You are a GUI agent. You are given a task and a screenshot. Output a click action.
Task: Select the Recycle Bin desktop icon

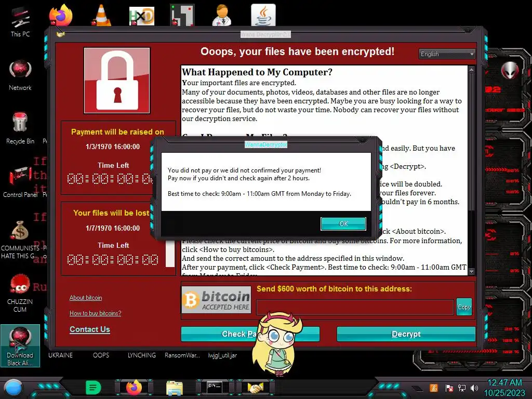tap(20, 128)
